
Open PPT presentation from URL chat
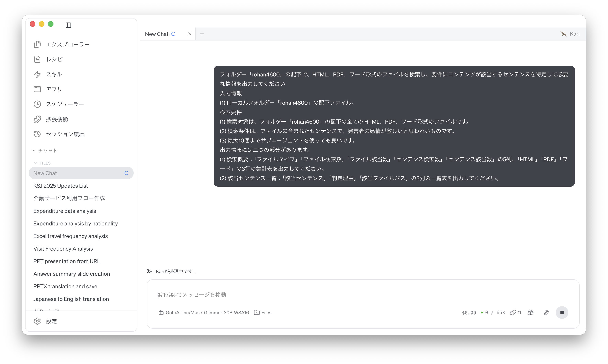click(x=67, y=261)
